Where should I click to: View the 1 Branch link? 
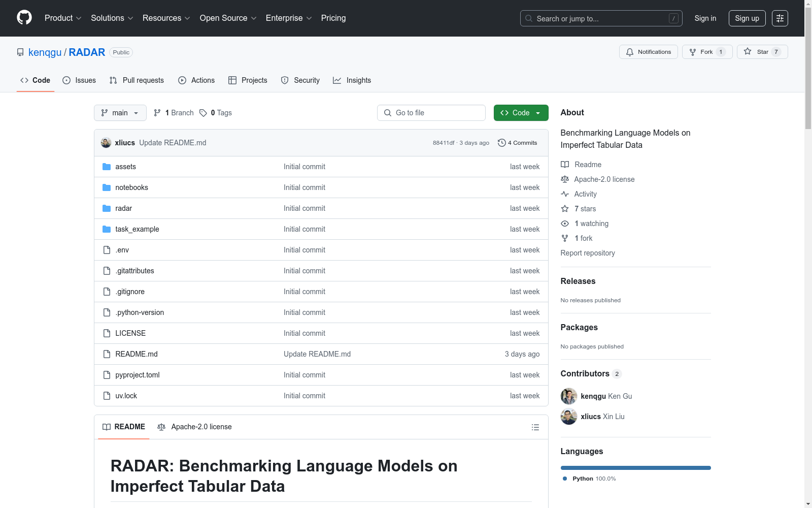click(x=174, y=113)
